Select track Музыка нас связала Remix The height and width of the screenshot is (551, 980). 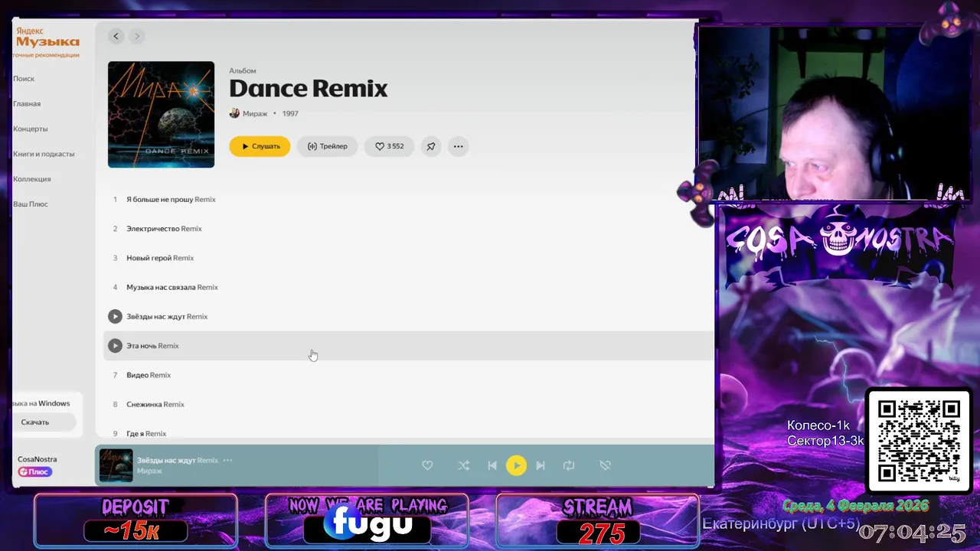click(x=409, y=287)
